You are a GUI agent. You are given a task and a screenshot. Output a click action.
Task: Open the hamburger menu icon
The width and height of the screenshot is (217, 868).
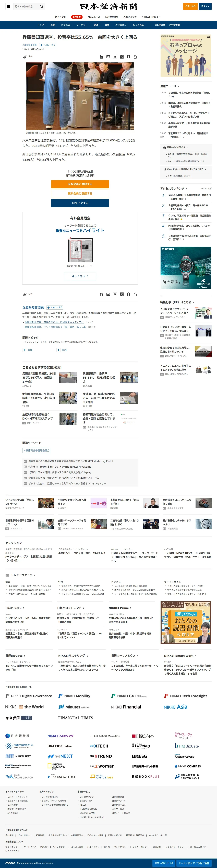(8, 6)
